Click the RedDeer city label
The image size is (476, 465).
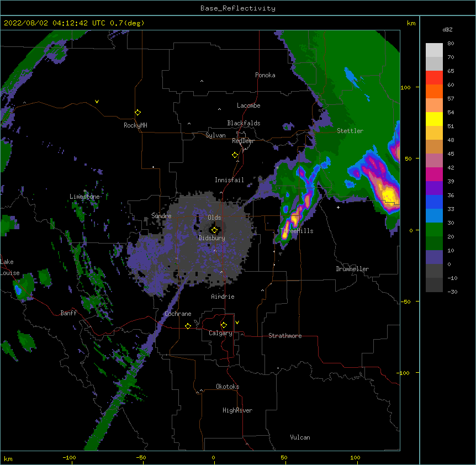pos(243,141)
